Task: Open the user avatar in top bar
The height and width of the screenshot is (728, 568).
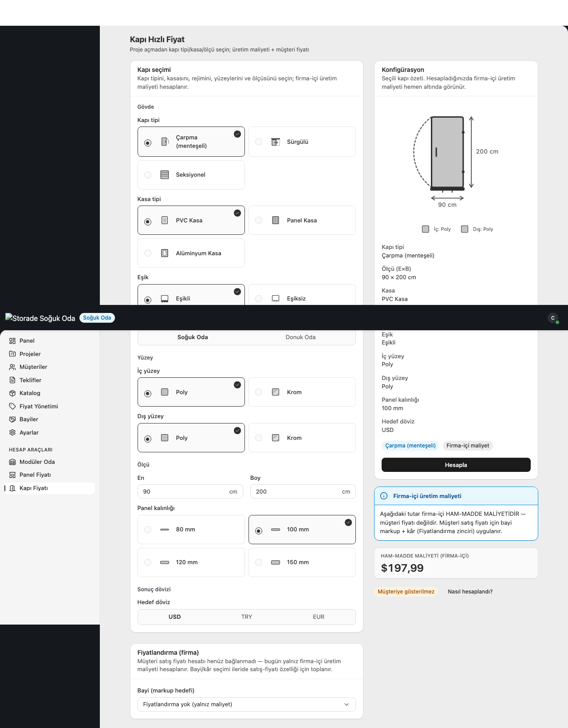Action: coord(553,318)
